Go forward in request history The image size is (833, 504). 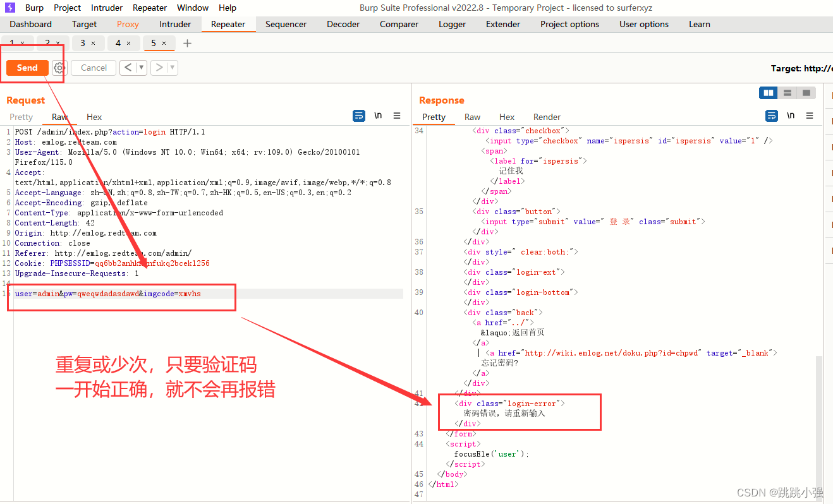pyautogui.click(x=159, y=68)
